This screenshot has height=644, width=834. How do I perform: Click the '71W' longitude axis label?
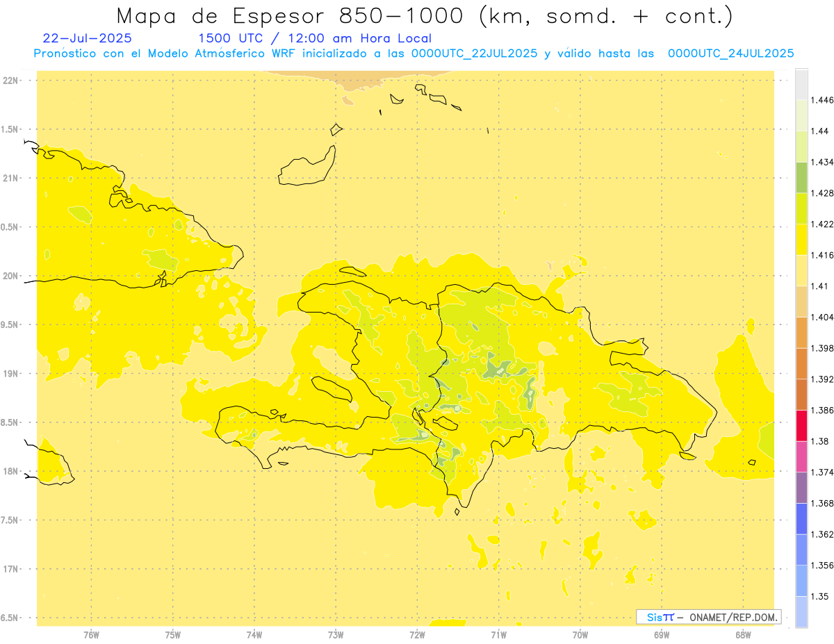point(498,636)
